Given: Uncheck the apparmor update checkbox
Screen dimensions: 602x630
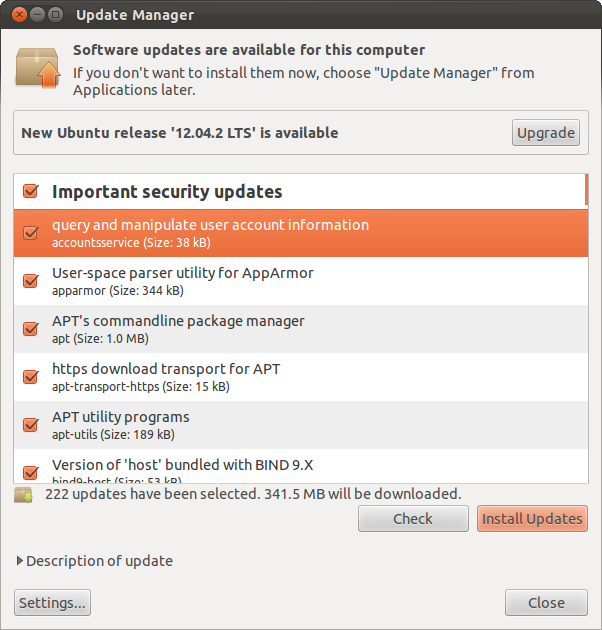Looking at the screenshot, I should (31, 280).
